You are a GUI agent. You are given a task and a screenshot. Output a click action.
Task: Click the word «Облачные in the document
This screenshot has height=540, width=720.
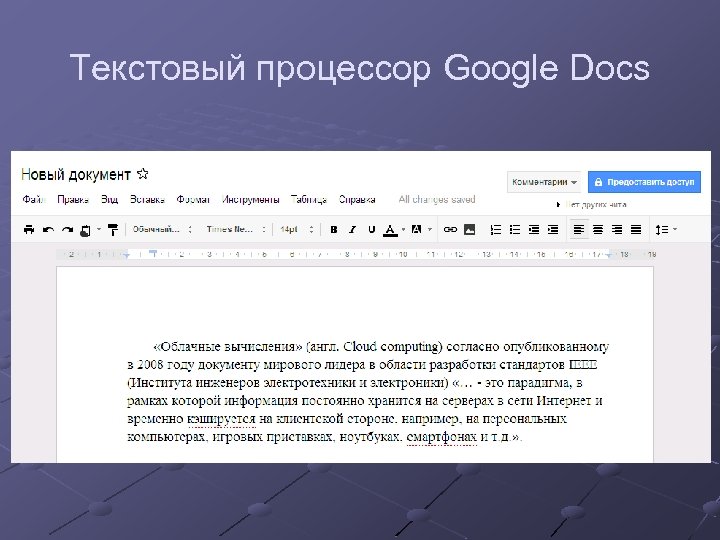point(186,346)
